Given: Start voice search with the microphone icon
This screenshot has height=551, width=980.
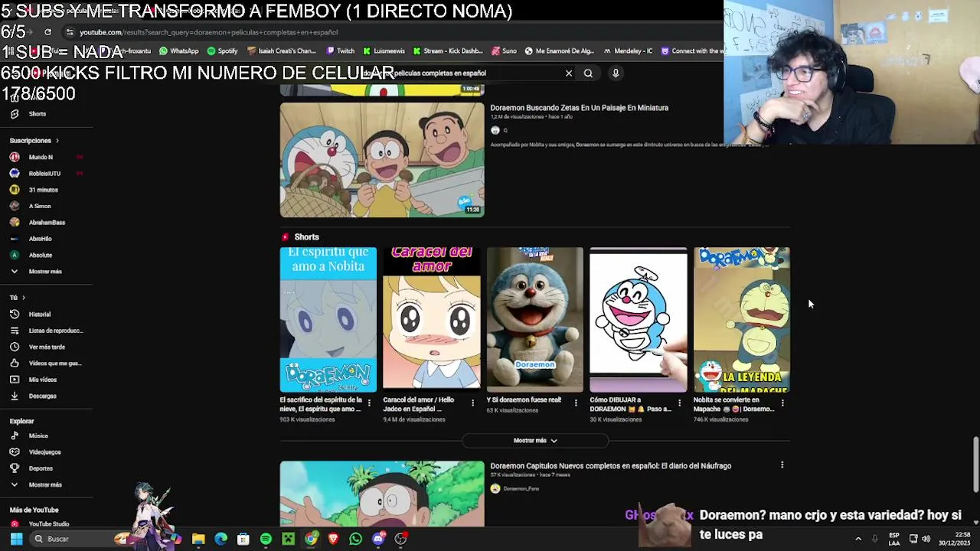Looking at the screenshot, I should pos(616,73).
